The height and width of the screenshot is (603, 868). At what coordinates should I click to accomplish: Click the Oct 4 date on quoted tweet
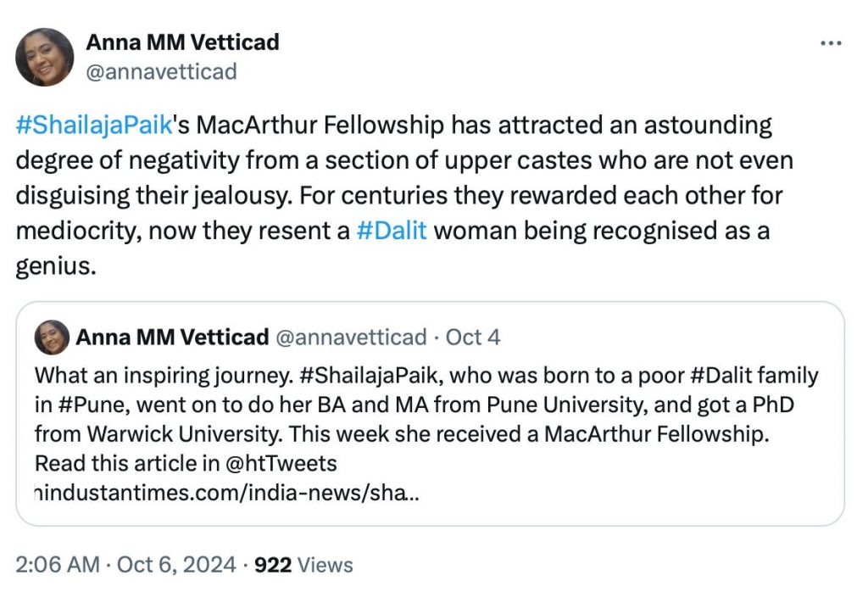473,338
